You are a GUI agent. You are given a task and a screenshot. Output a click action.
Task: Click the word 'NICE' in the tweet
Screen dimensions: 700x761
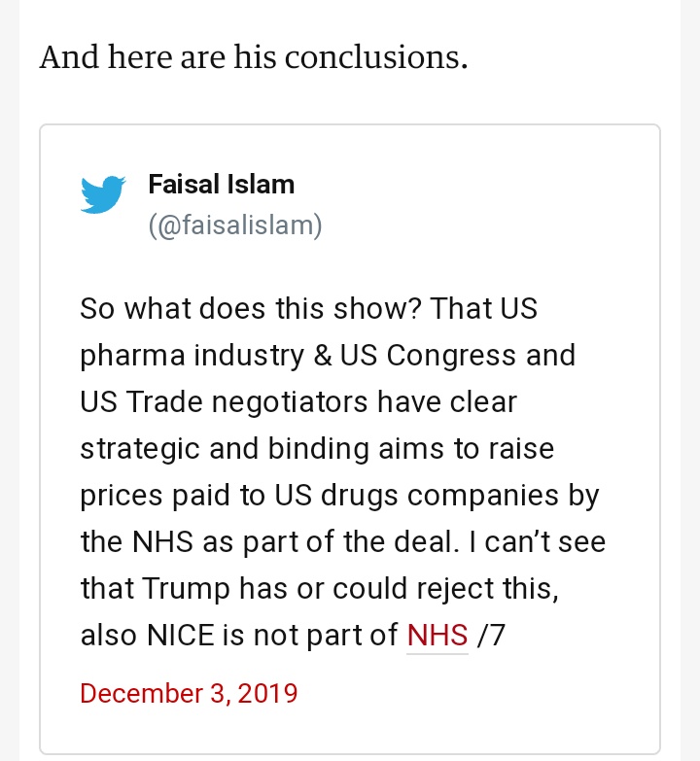(180, 635)
